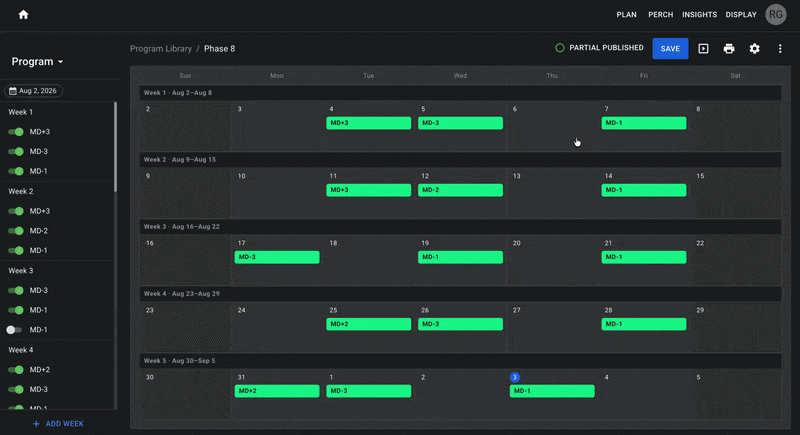Click ADD WEEK button
The height and width of the screenshot is (435, 800).
[x=58, y=424]
